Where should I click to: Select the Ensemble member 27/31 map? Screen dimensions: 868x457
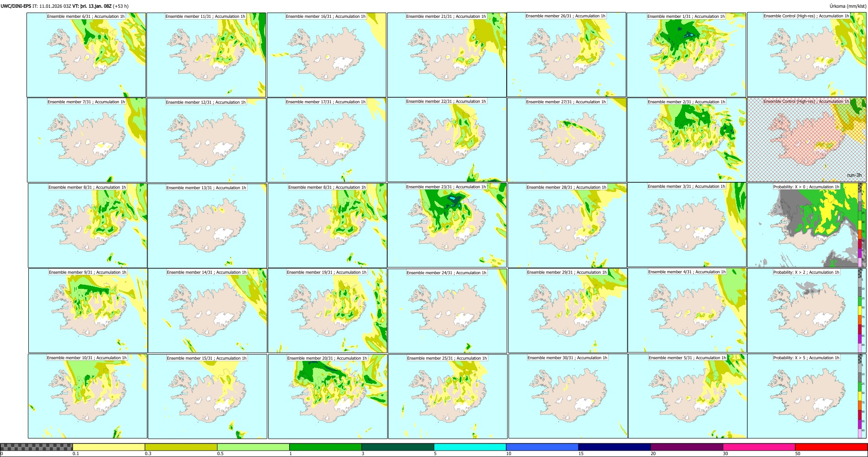[566, 140]
